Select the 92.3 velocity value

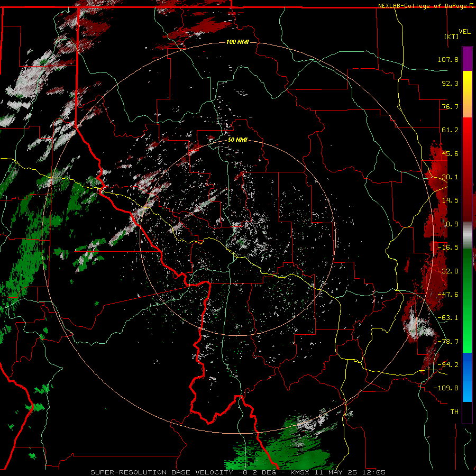click(450, 83)
